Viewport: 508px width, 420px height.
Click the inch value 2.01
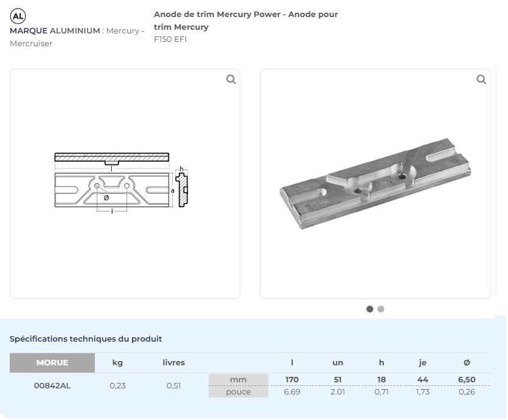point(338,392)
